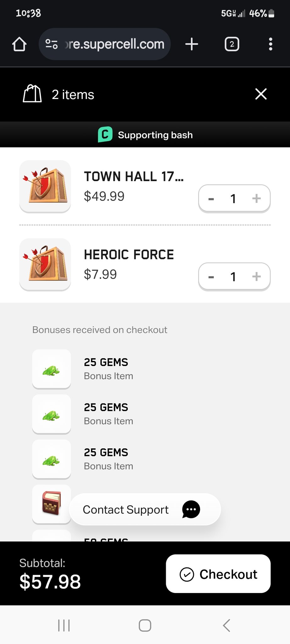Tap the browser home icon

[x=19, y=44]
